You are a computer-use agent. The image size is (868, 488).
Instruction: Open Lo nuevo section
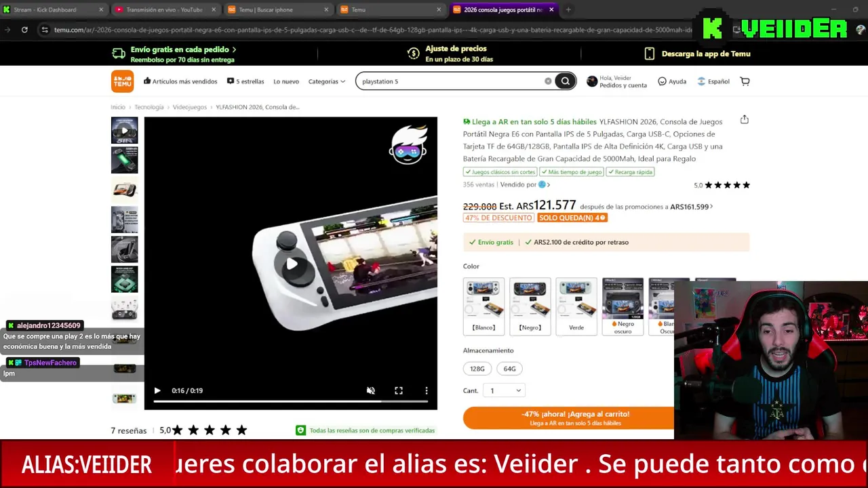point(286,81)
